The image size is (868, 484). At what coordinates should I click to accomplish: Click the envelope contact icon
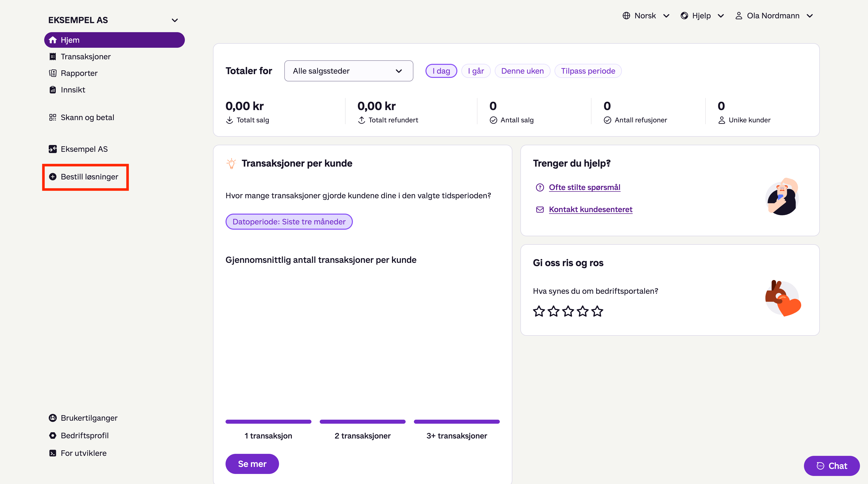tap(540, 210)
